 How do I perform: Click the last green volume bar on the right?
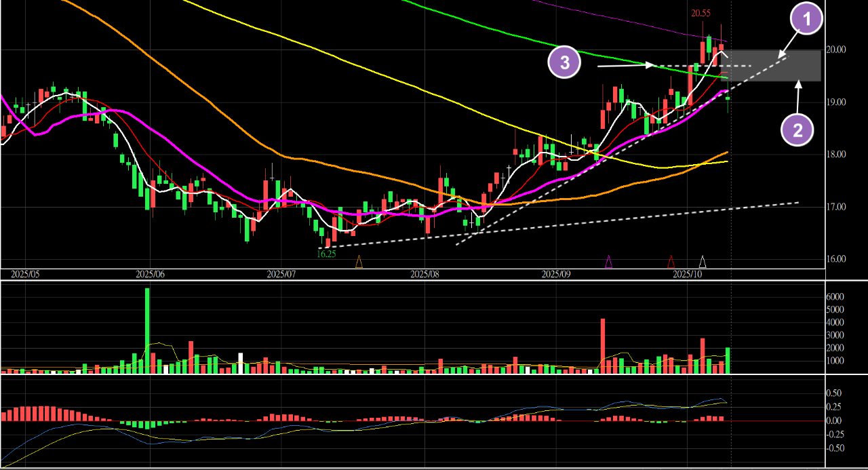(x=728, y=361)
